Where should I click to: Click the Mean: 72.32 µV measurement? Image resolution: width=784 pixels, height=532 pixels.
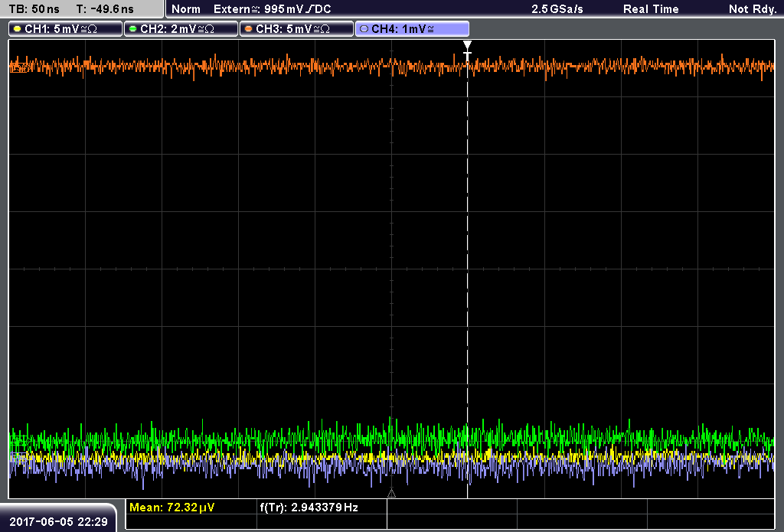click(x=172, y=507)
